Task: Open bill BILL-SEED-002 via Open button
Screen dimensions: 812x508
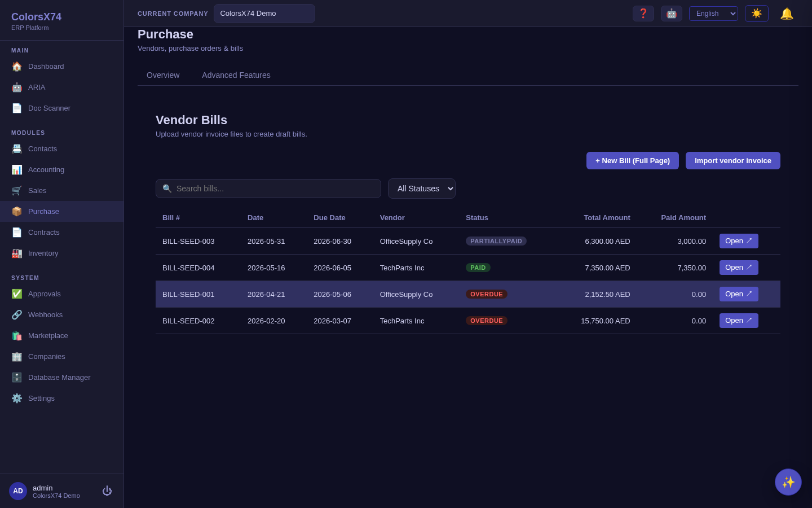Action: pos(739,321)
